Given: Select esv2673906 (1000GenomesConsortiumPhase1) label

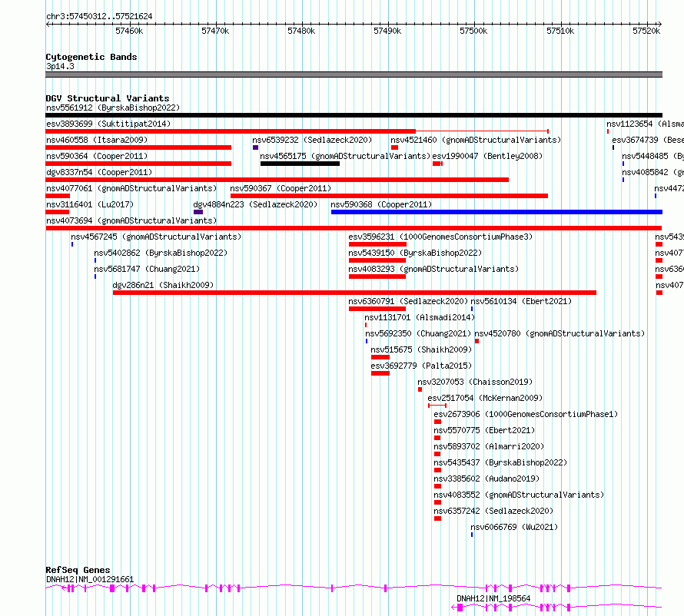Looking at the screenshot, I should 526,414.
